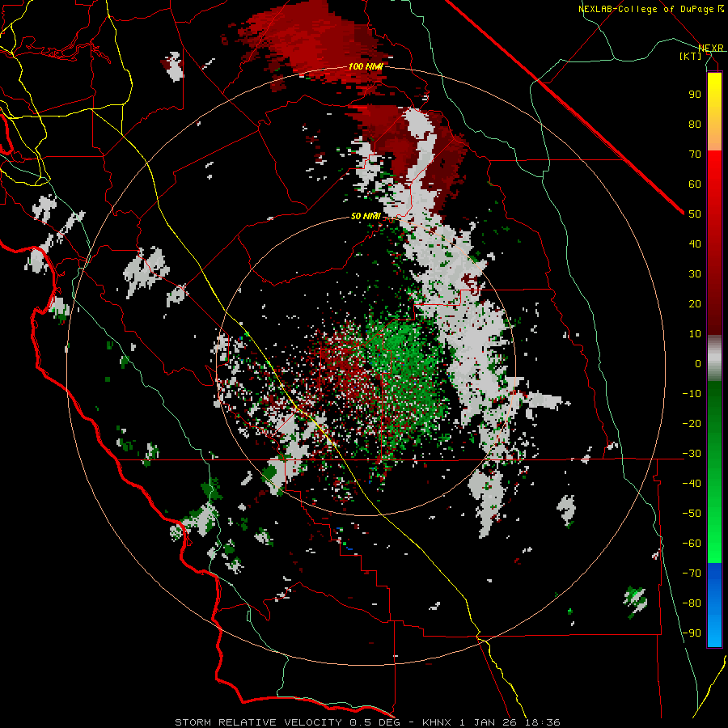Click the 100 NMI range ring label

(x=366, y=66)
